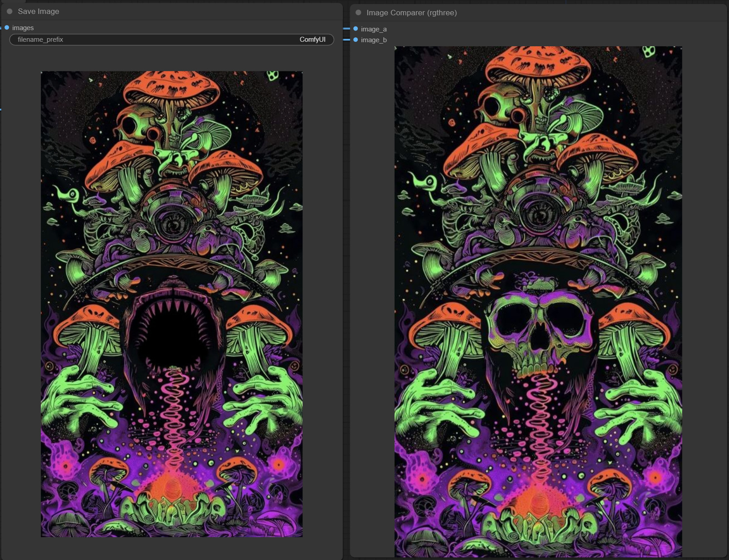Click the blue dot next to image_b label
The image size is (729, 560).
pyautogui.click(x=355, y=40)
